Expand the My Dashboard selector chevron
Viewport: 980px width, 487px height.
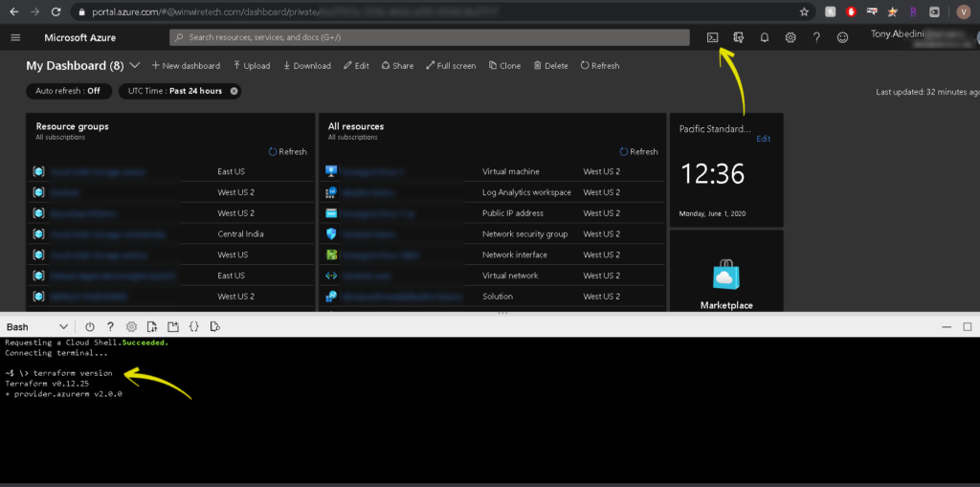click(134, 66)
